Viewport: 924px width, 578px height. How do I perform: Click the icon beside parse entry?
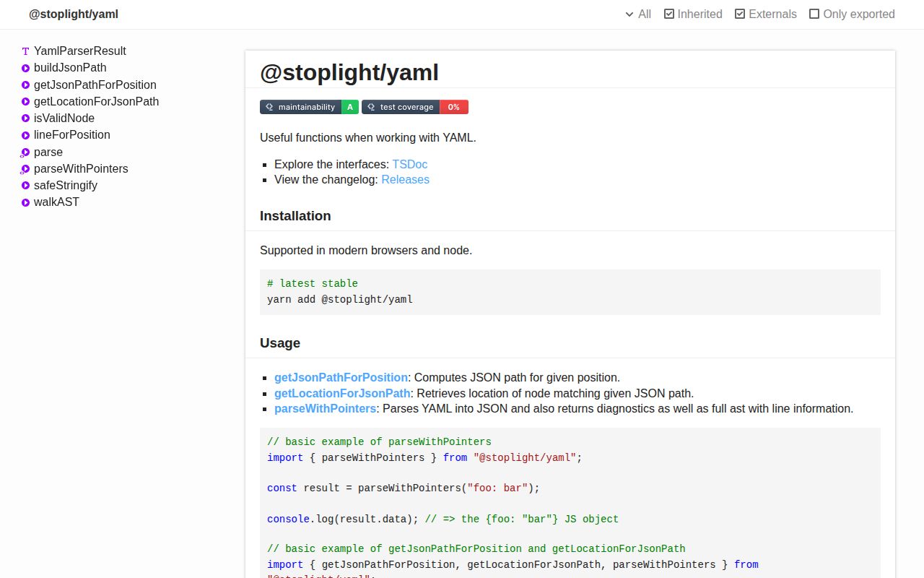[25, 152]
